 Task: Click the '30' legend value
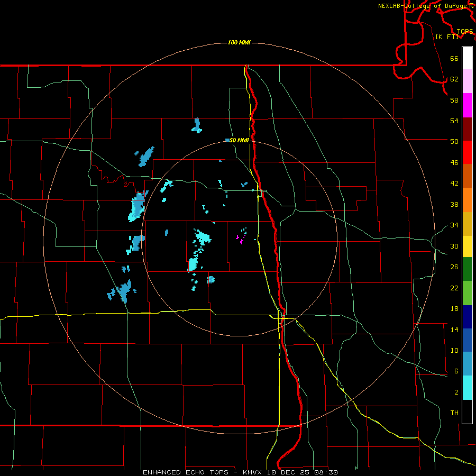454,246
